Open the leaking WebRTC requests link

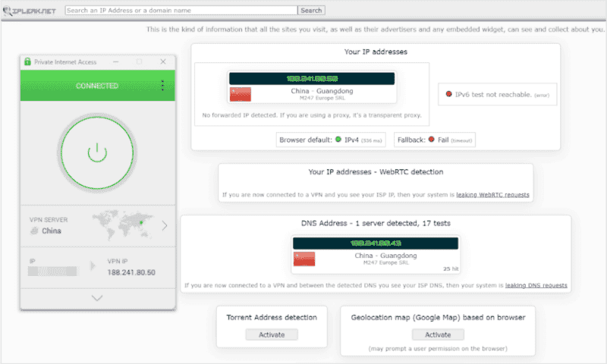(x=492, y=195)
